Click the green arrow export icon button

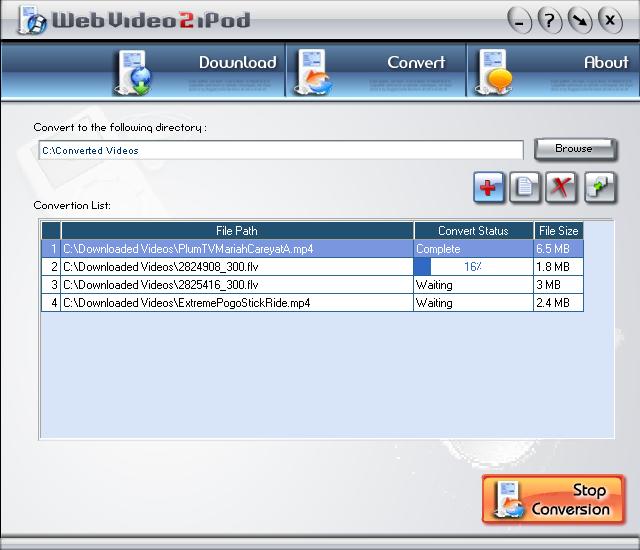[x=600, y=188]
